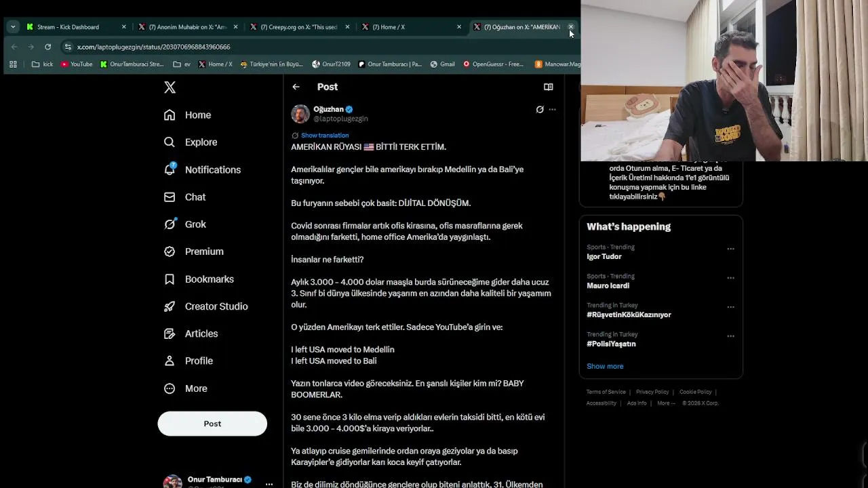
Task: Open @laptoplugezgin handle link
Action: point(340,119)
